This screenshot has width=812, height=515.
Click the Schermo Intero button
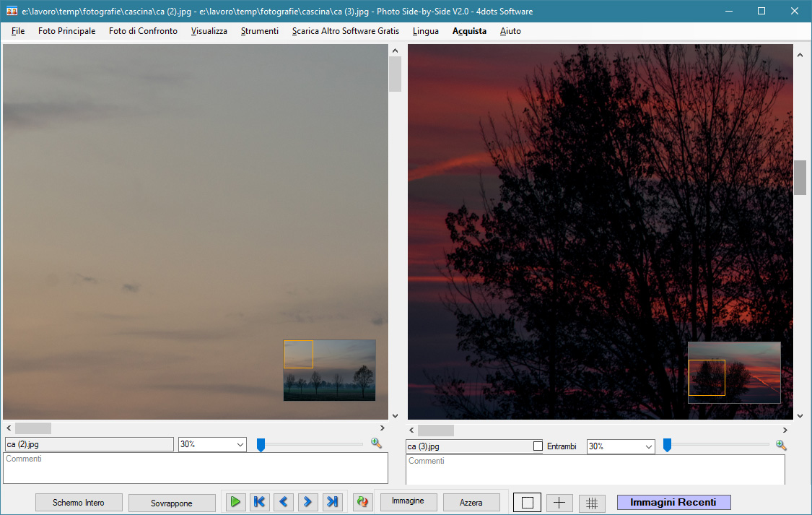pyautogui.click(x=79, y=503)
